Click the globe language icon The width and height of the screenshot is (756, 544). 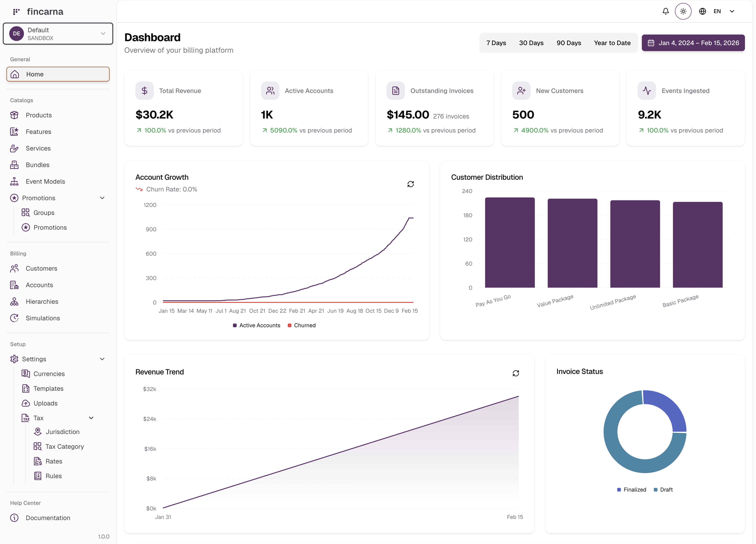(702, 11)
